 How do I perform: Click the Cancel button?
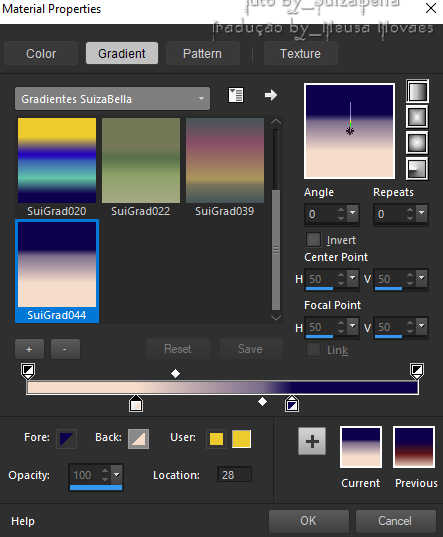[395, 521]
